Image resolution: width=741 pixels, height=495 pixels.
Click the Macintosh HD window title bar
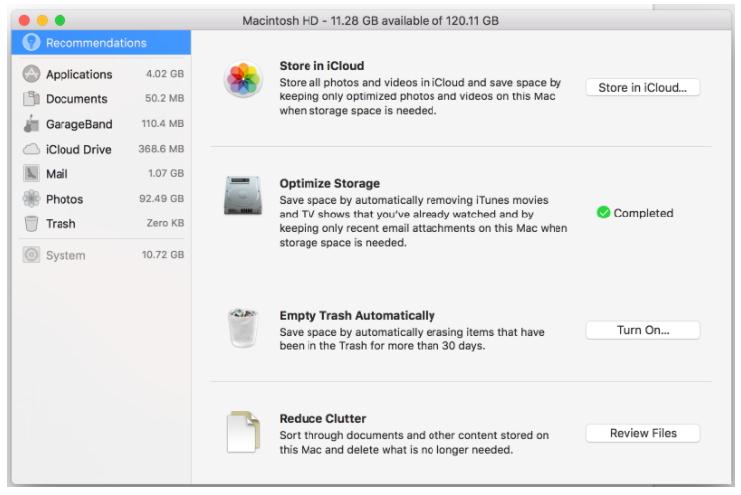(x=370, y=20)
